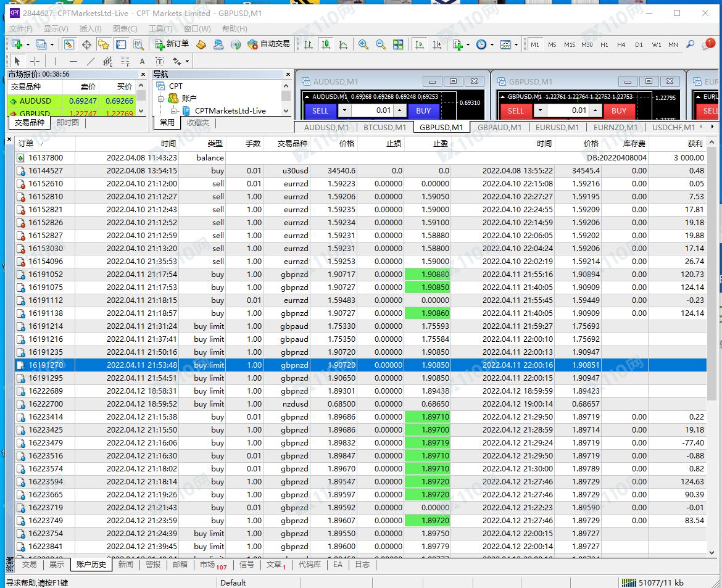
Task: Switch to the H1 timeframe
Action: click(604, 44)
